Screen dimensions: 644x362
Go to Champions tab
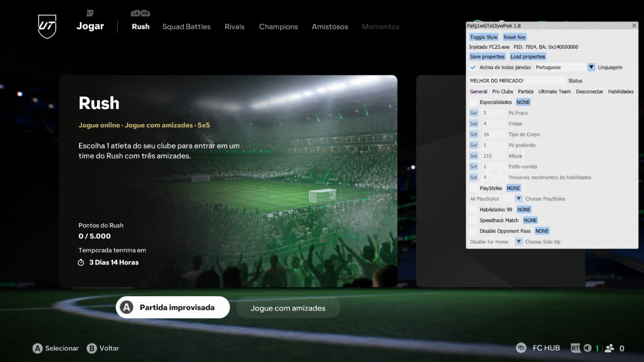pyautogui.click(x=278, y=27)
